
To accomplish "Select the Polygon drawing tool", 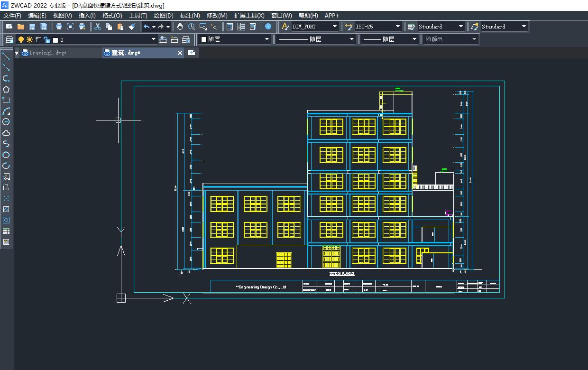I will [x=6, y=89].
